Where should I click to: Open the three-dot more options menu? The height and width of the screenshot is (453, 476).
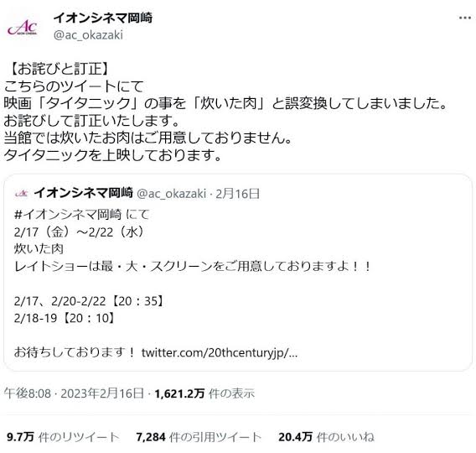coord(464,18)
